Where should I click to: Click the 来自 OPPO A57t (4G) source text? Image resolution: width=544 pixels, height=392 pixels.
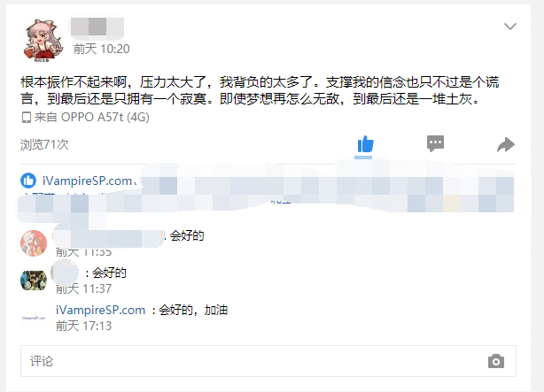coord(91,117)
